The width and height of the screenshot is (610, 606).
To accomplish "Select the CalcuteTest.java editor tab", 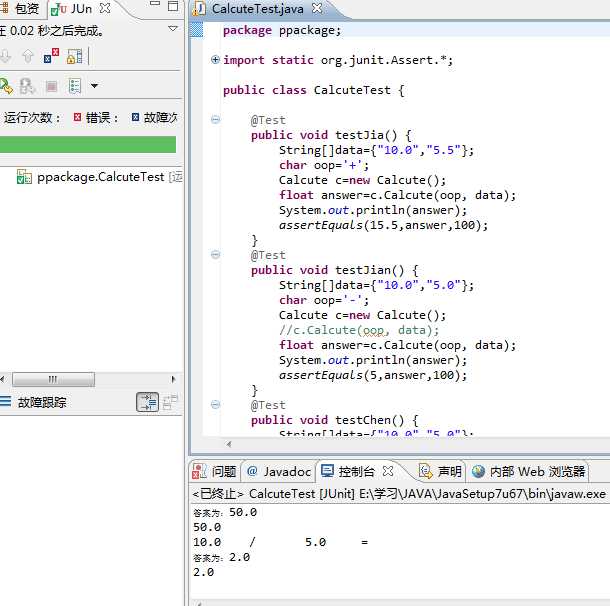I will pos(258,9).
